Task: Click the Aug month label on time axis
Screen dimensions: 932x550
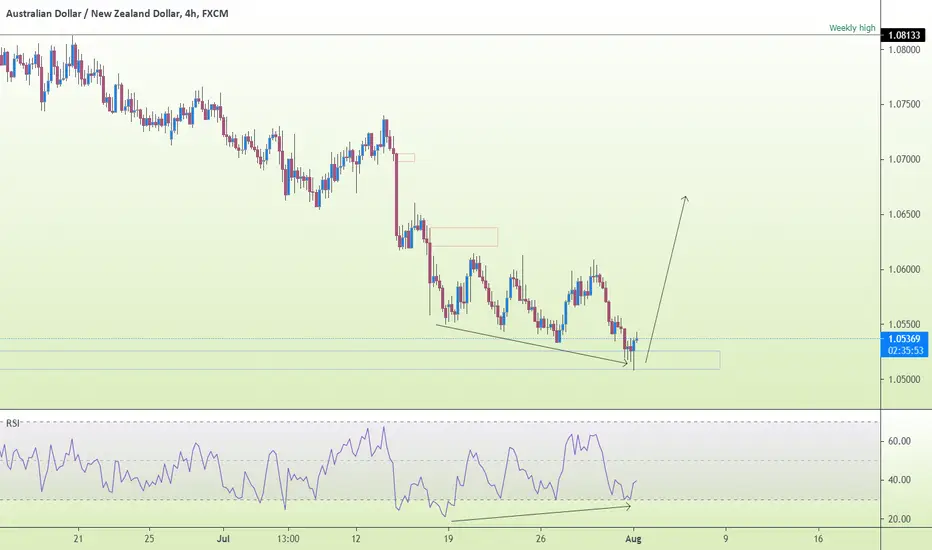Action: point(634,539)
